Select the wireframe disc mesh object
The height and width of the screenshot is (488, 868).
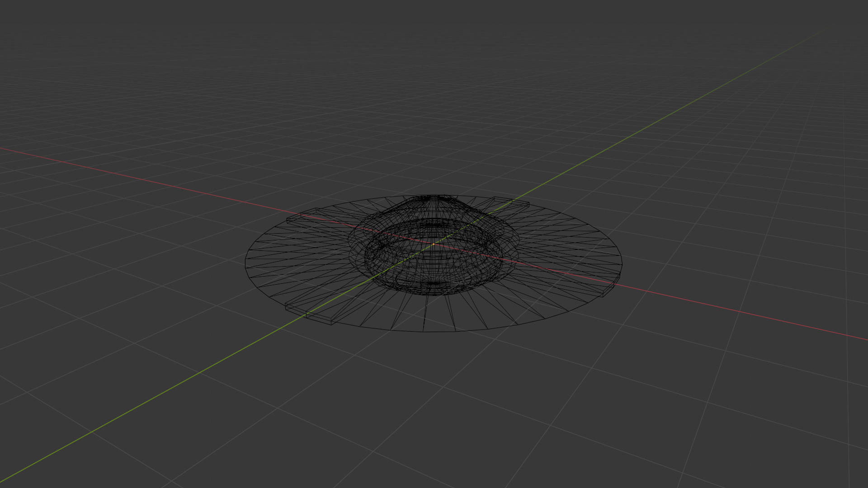tap(434, 263)
